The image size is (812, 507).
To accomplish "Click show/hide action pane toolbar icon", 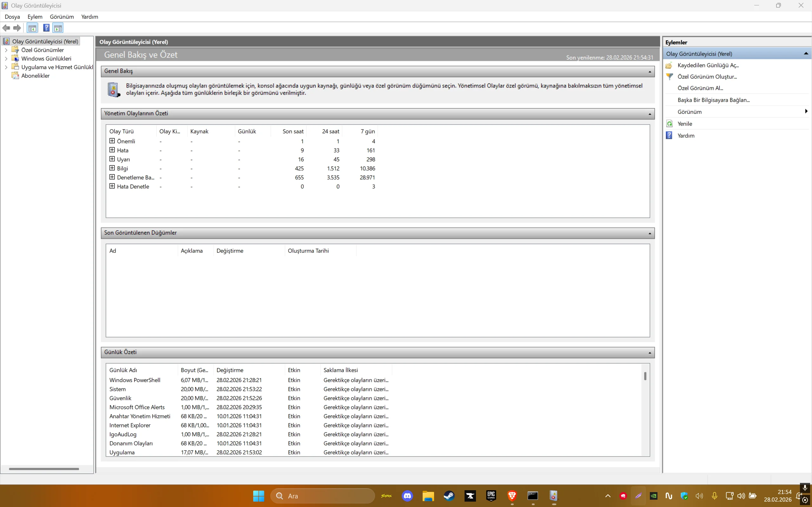I will click(x=58, y=28).
